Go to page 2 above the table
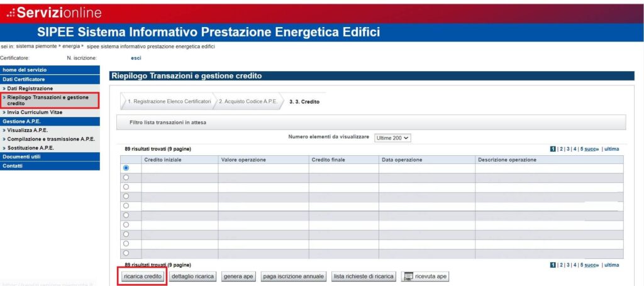 [561, 149]
